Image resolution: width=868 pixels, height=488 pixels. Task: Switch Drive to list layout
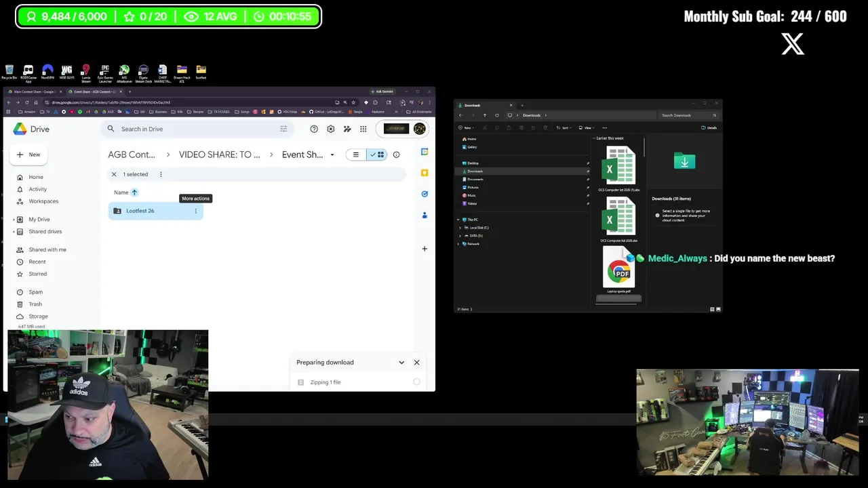point(356,155)
